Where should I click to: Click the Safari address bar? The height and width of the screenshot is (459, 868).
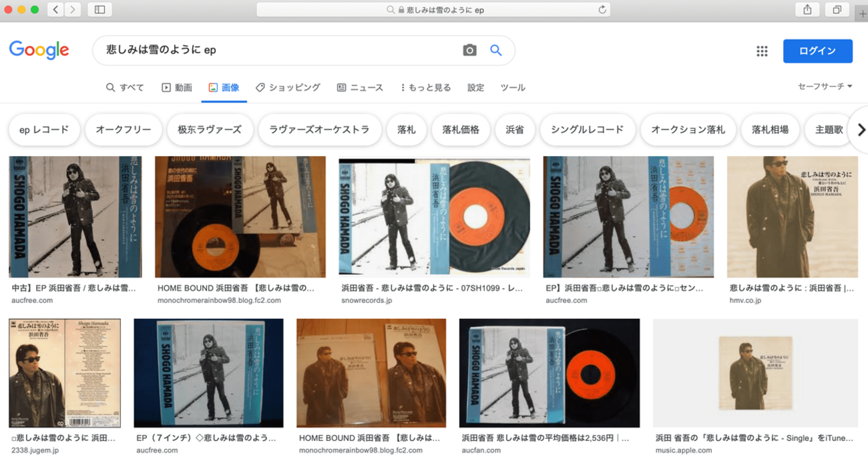pos(433,9)
